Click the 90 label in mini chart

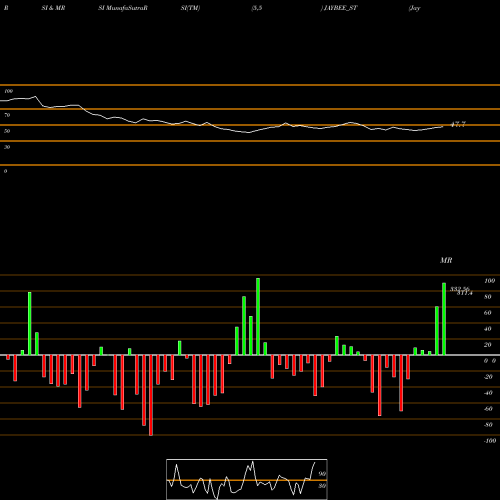click(322, 474)
